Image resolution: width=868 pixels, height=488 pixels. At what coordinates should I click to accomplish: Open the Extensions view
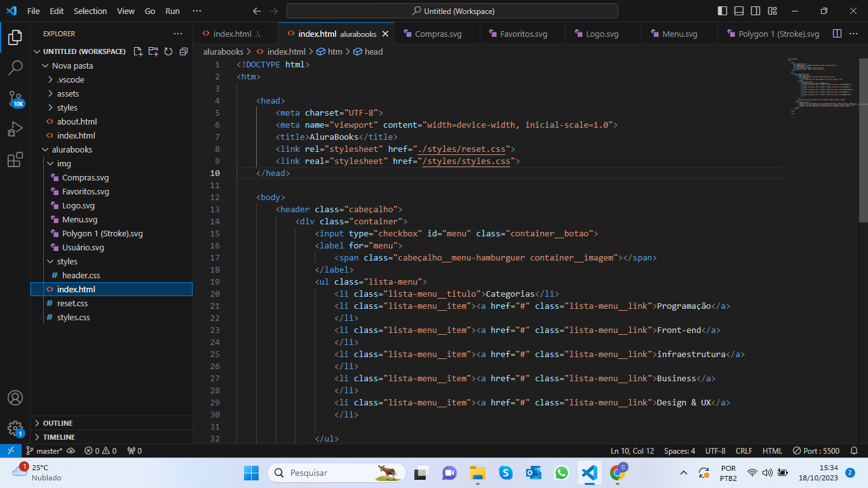pyautogui.click(x=15, y=160)
